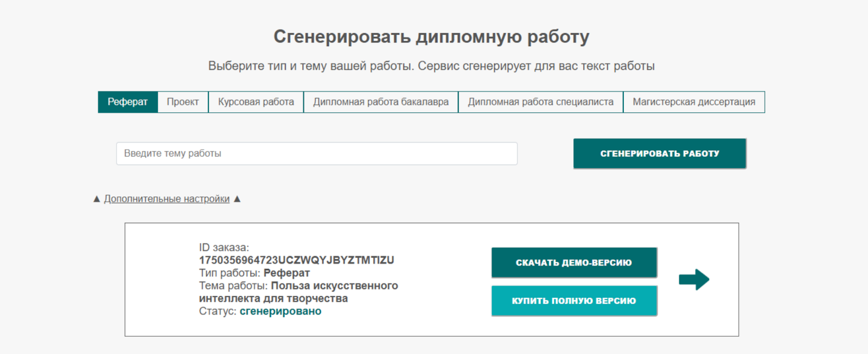Screen dimensions: 868x354
Task: Click topic text Польза искусственного интеллекта
Action: point(298,292)
